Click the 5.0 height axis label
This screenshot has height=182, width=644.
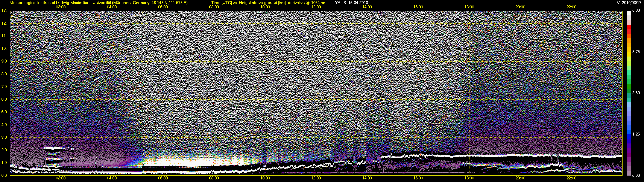(4, 112)
